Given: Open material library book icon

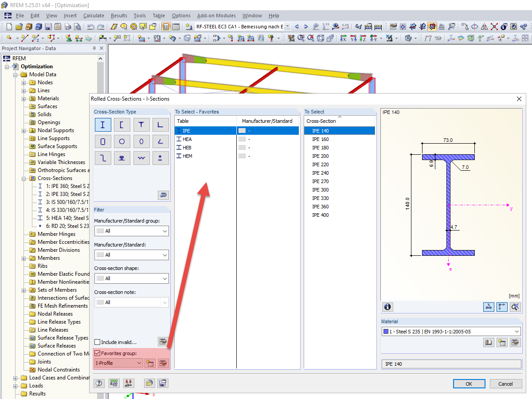Looking at the screenshot, I should tap(489, 342).
